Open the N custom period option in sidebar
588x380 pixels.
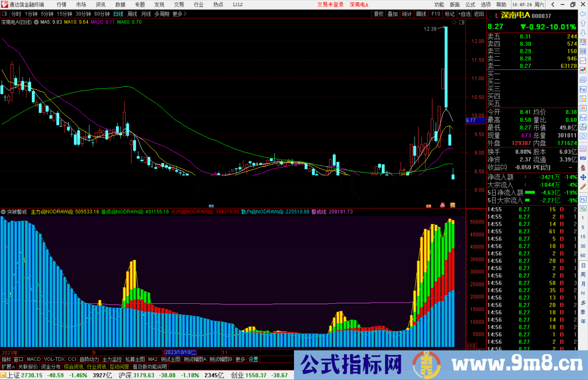[583, 293]
